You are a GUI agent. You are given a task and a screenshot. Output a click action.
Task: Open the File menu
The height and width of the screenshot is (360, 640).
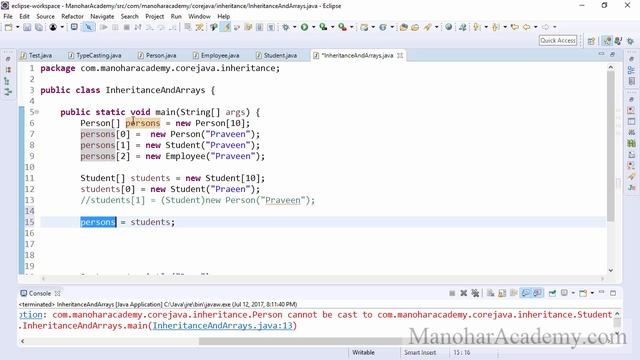(8, 16)
